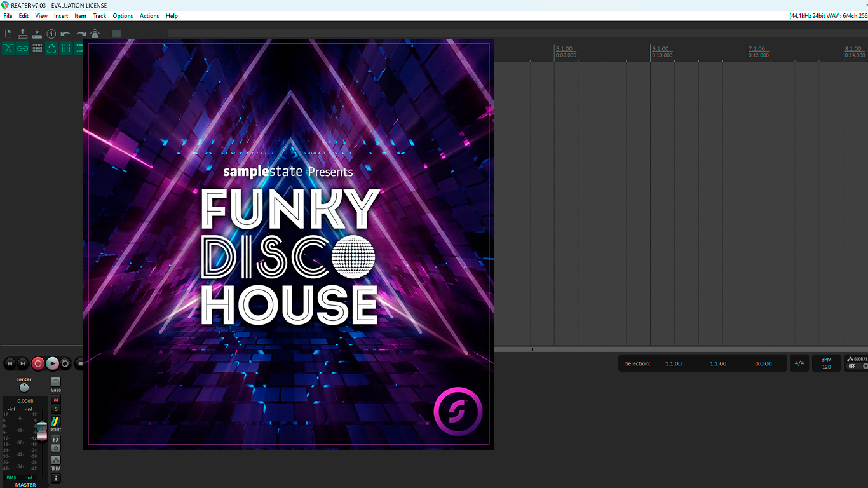This screenshot has width=868, height=488.
Task: Click ruler marker 7.1.00
Action: (757, 49)
